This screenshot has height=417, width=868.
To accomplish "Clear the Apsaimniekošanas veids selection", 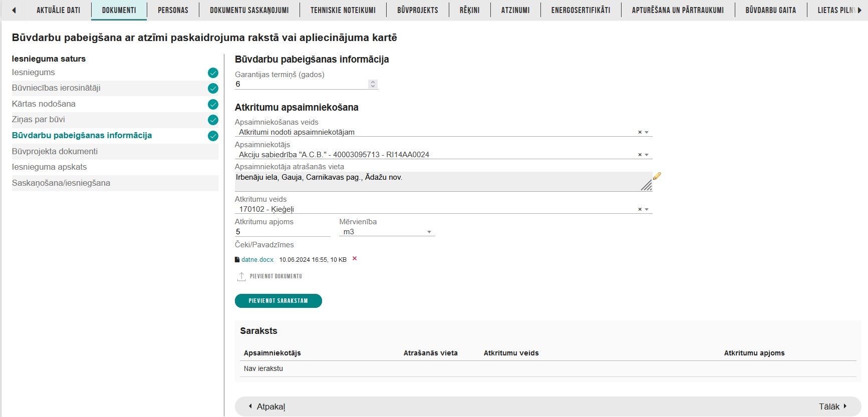I will 640,132.
